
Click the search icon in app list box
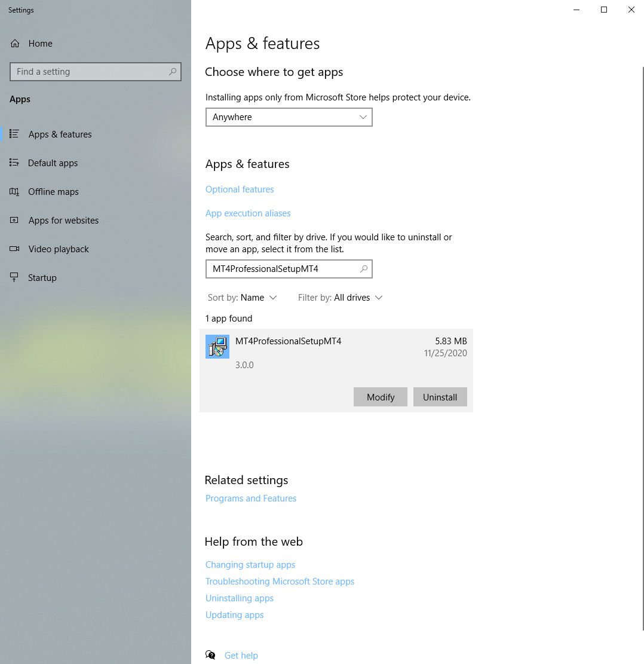pyautogui.click(x=364, y=269)
